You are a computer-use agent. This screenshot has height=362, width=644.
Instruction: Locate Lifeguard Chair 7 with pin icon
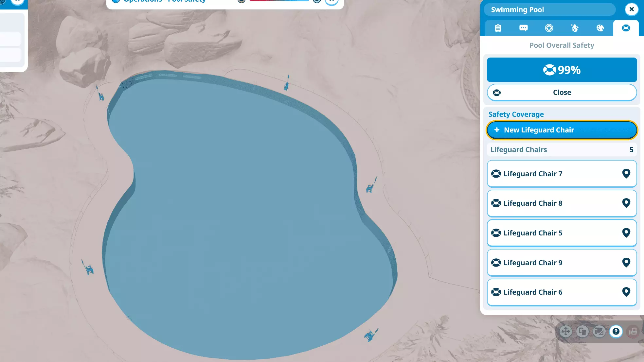pyautogui.click(x=626, y=174)
